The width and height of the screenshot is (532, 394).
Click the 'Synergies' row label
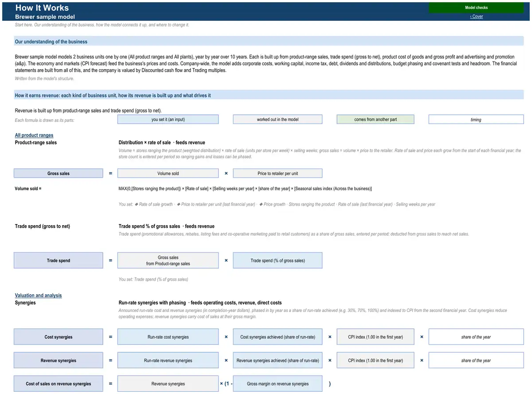click(25, 302)
